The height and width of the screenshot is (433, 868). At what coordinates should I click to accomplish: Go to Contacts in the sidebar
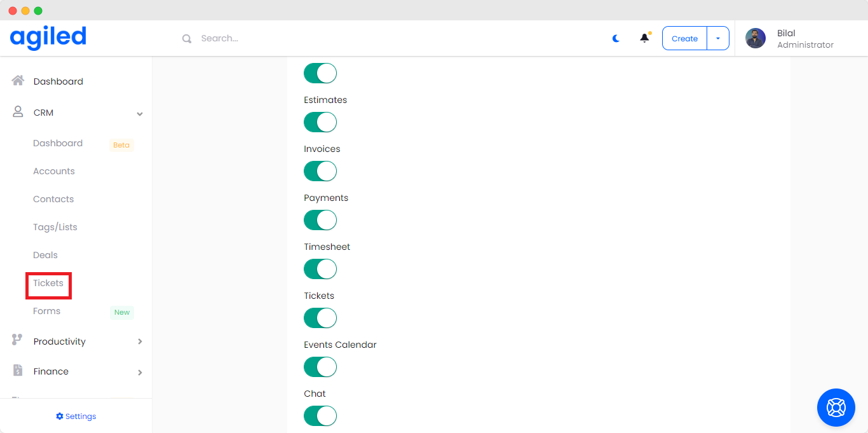[53, 199]
